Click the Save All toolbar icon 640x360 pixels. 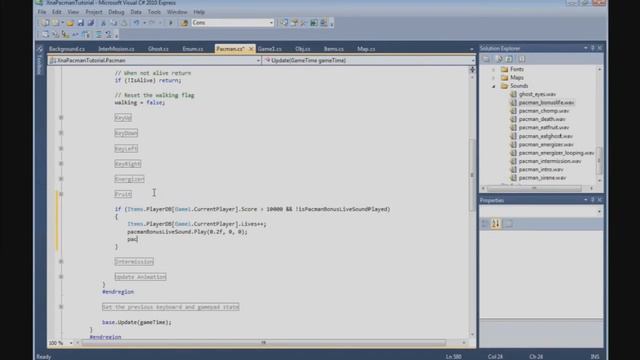(x=91, y=23)
